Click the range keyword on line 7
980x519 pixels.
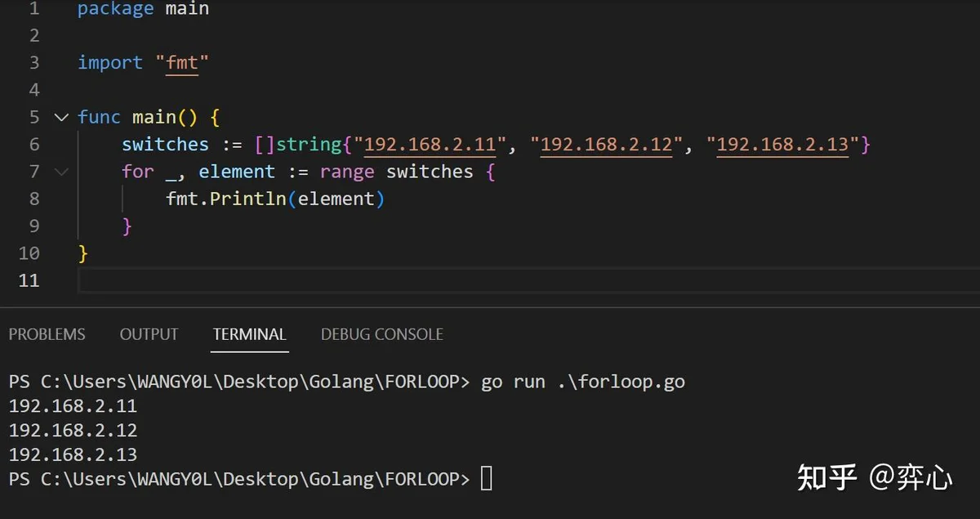[x=347, y=172]
